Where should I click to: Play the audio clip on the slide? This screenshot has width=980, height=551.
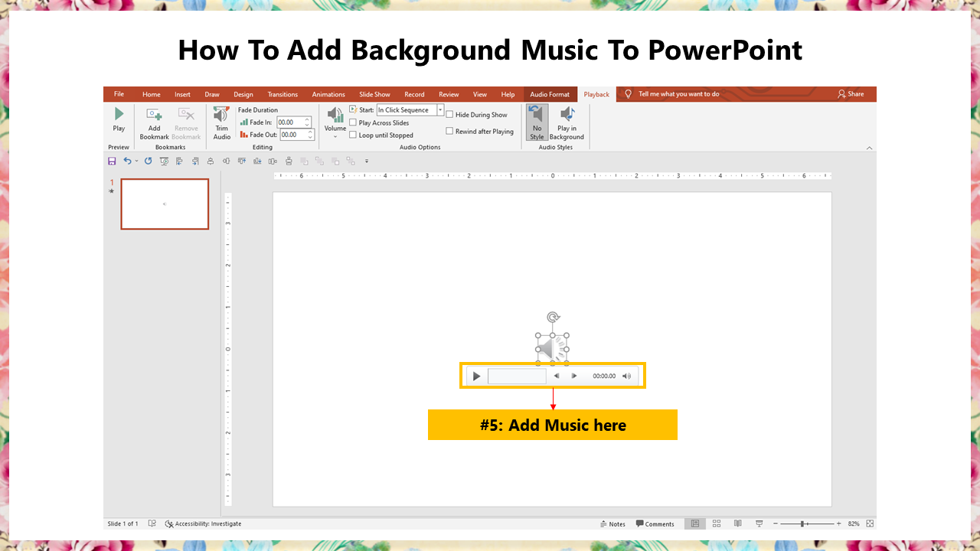click(476, 376)
